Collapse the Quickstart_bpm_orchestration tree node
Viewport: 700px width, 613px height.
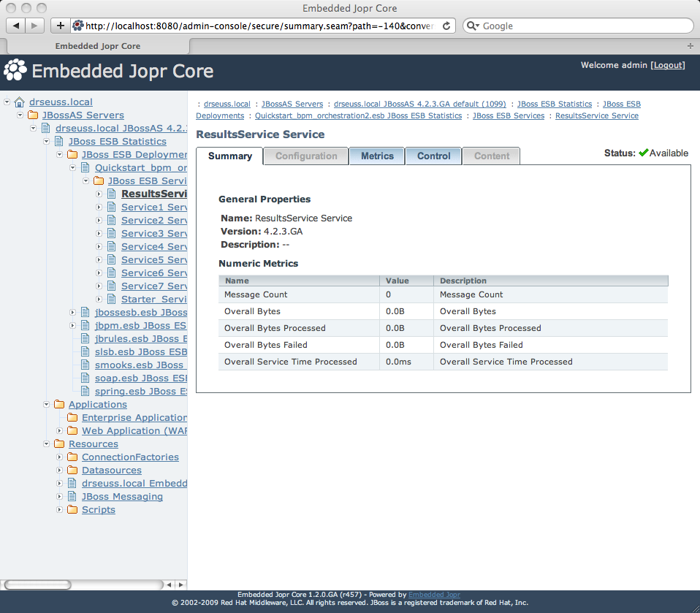pos(73,168)
